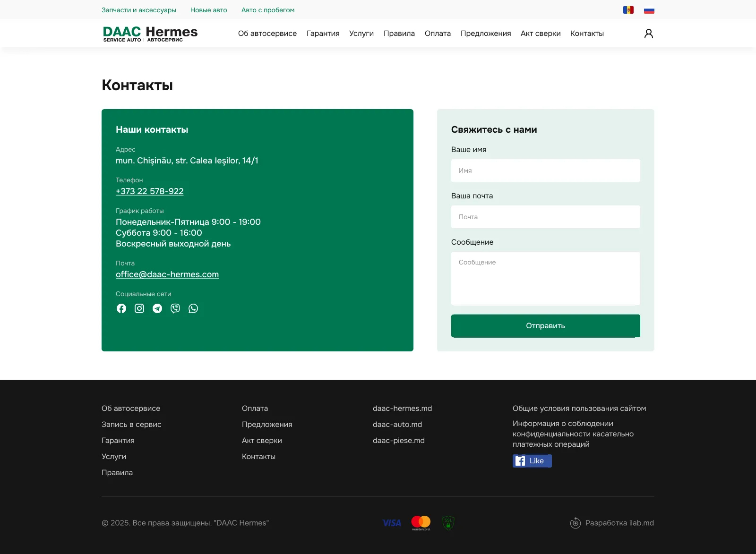Open the Гарантия menu item
756x554 pixels.
[x=323, y=34]
